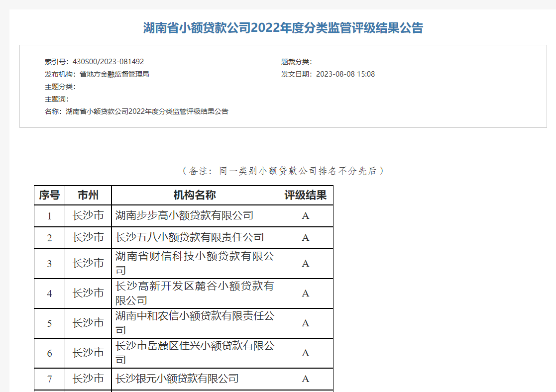The image size is (556, 392).
Task: Click the page title about 2022 rating results
Action: point(283,28)
